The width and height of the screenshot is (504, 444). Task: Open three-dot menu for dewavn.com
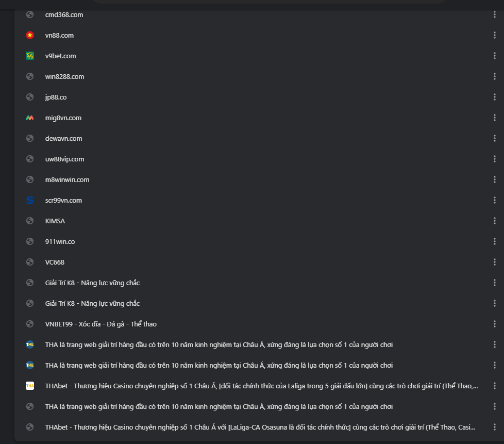point(494,138)
